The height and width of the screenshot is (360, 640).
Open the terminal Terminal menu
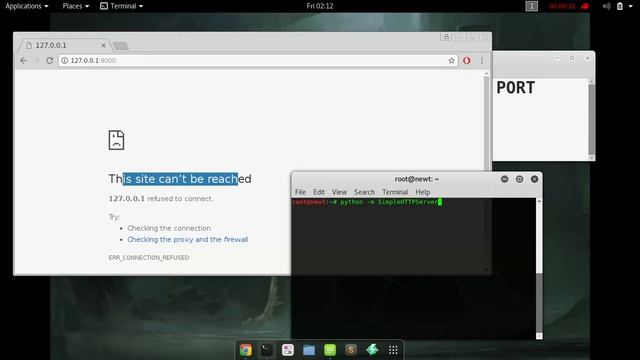pos(395,192)
